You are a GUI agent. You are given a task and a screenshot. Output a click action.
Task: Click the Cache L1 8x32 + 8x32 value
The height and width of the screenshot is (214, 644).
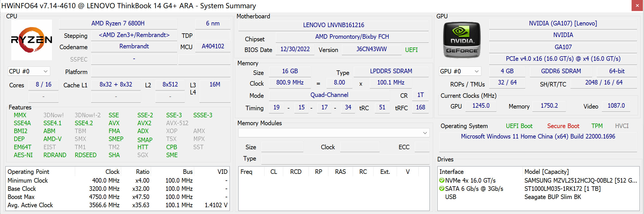[116, 85]
